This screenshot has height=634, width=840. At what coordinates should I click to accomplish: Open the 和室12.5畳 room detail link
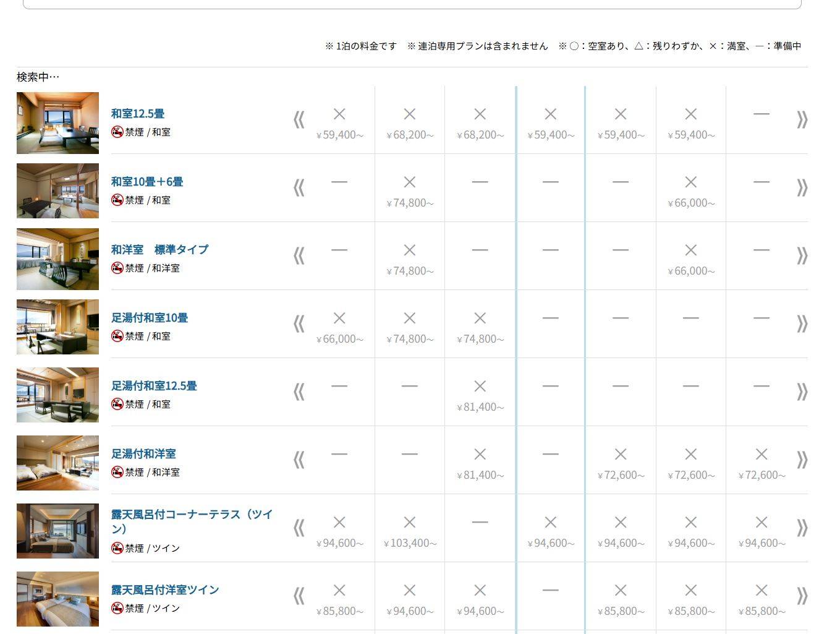click(x=139, y=113)
